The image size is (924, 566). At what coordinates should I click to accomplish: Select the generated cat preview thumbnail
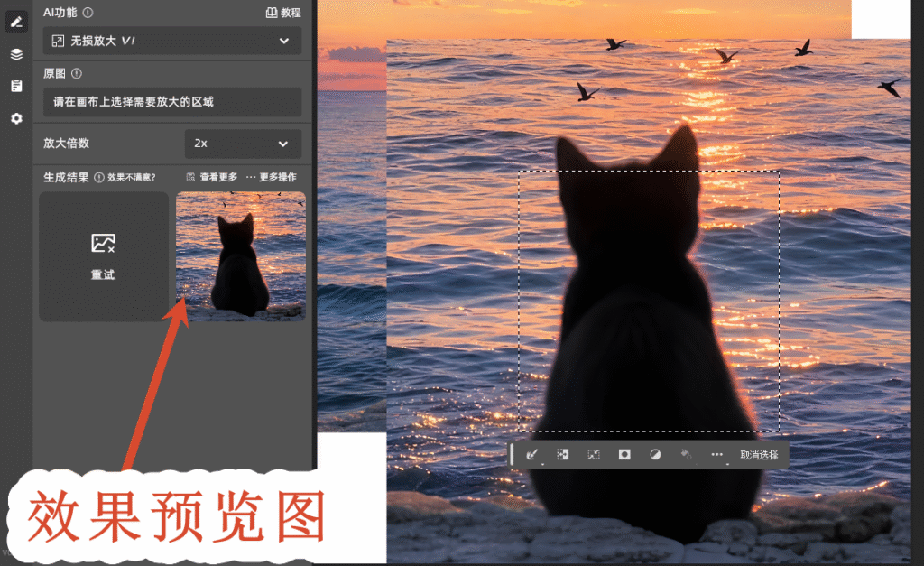click(x=240, y=256)
